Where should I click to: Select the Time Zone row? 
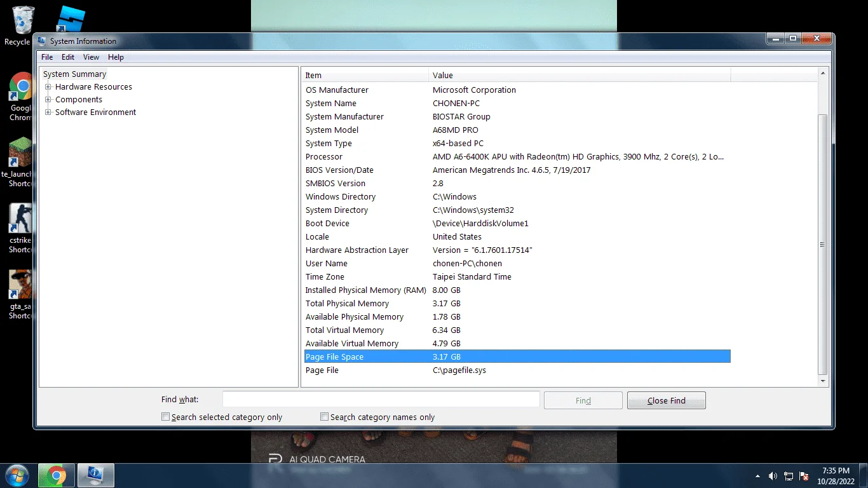517,277
